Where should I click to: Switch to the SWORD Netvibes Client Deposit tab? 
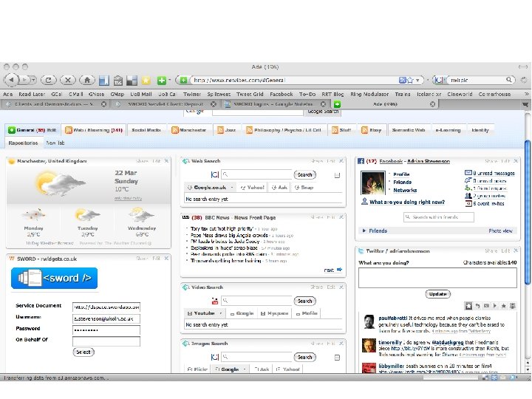[166, 104]
